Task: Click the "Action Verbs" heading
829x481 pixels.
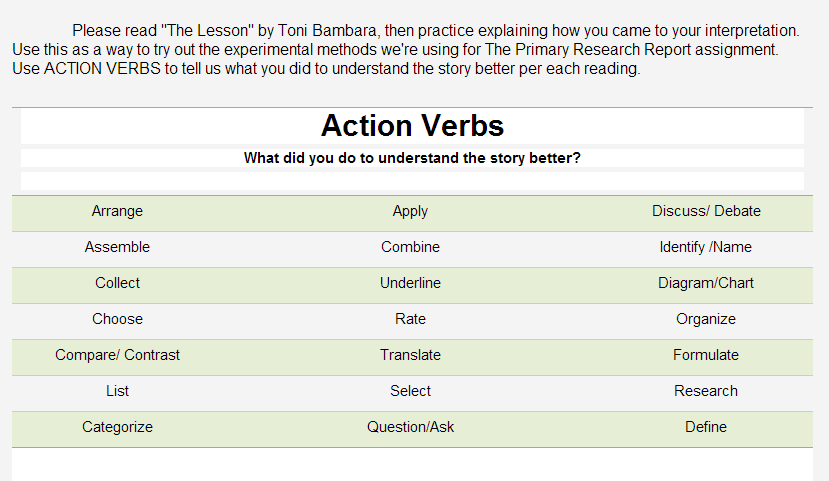Action: pos(412,126)
